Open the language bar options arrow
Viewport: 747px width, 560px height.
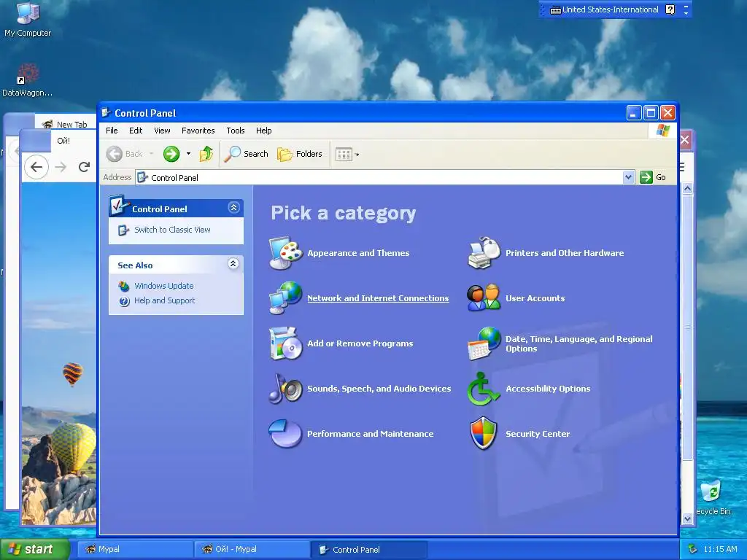pyautogui.click(x=686, y=13)
